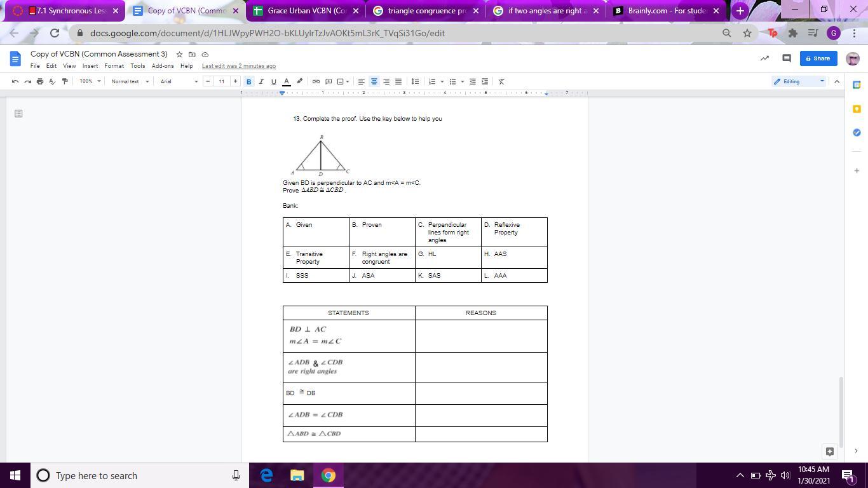Set center text alignment
The image size is (868, 488).
[x=374, y=81]
